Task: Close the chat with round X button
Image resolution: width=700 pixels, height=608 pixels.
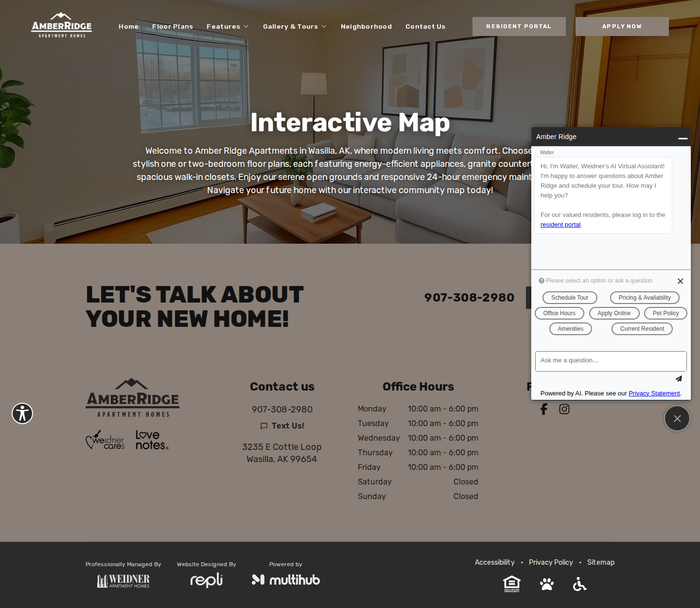Action: pos(677,418)
